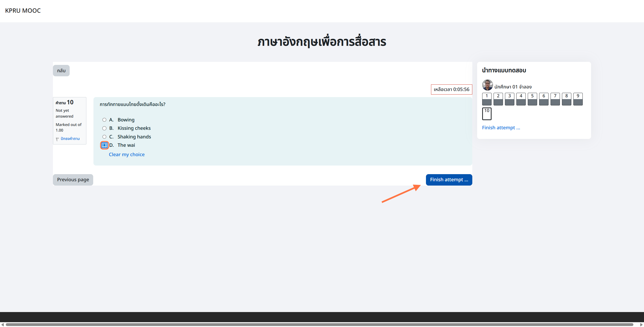Jump to question 2 in navigation
This screenshot has width=644, height=327.
coord(498,99)
